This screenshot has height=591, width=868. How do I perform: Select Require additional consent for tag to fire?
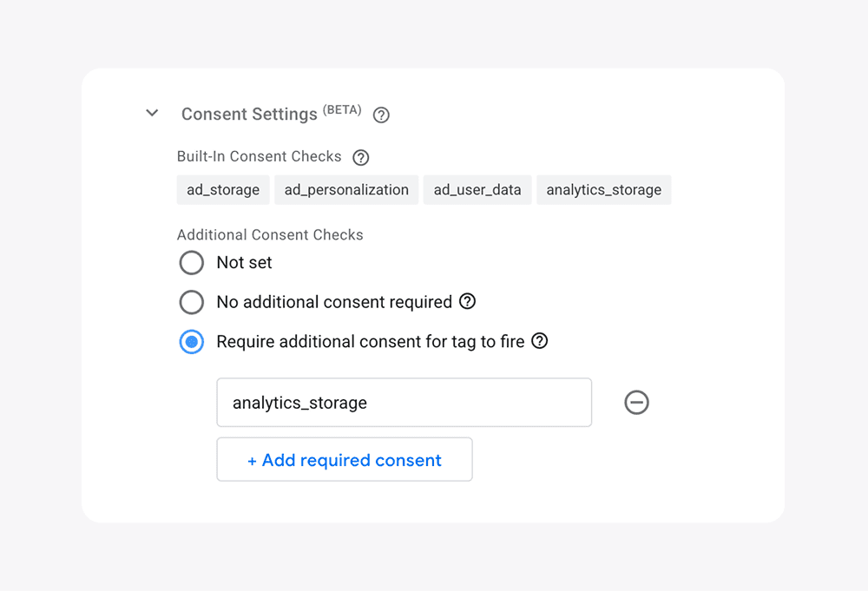point(191,341)
